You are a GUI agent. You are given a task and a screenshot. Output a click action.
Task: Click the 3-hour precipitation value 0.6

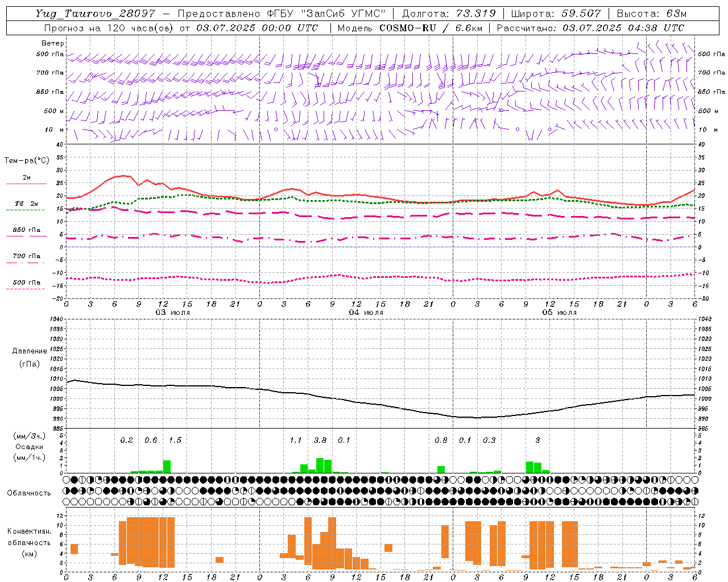(151, 440)
